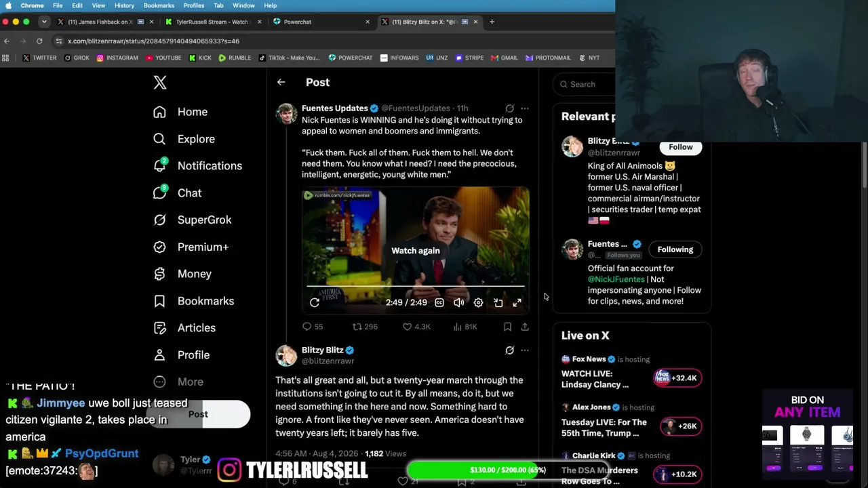Viewport: 868px width, 488px height.
Task: Open the KICK bookmark
Action: click(x=200, y=58)
